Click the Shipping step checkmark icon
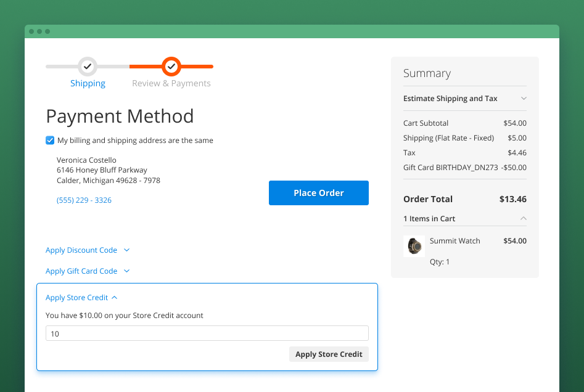584x392 pixels. click(x=88, y=67)
